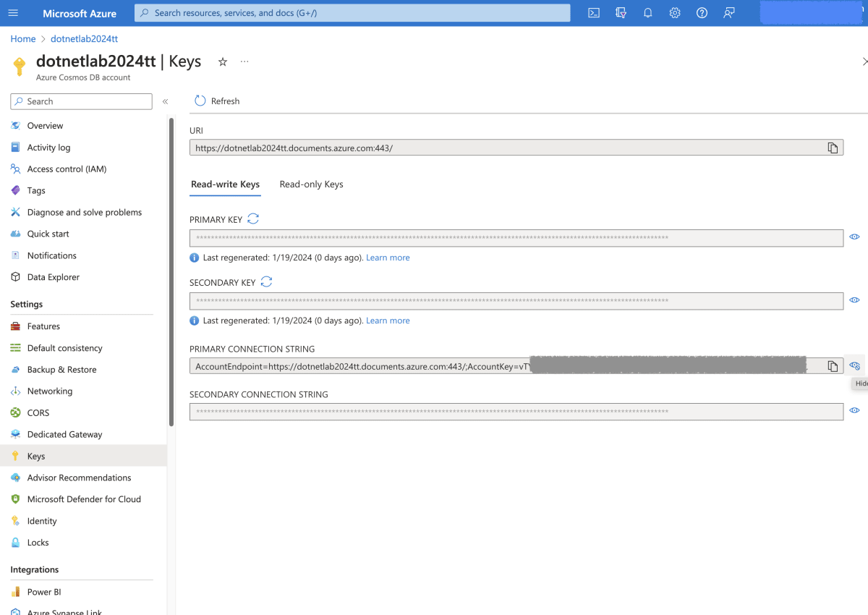Go to Home breadcrumb
The image size is (868, 615).
point(23,39)
